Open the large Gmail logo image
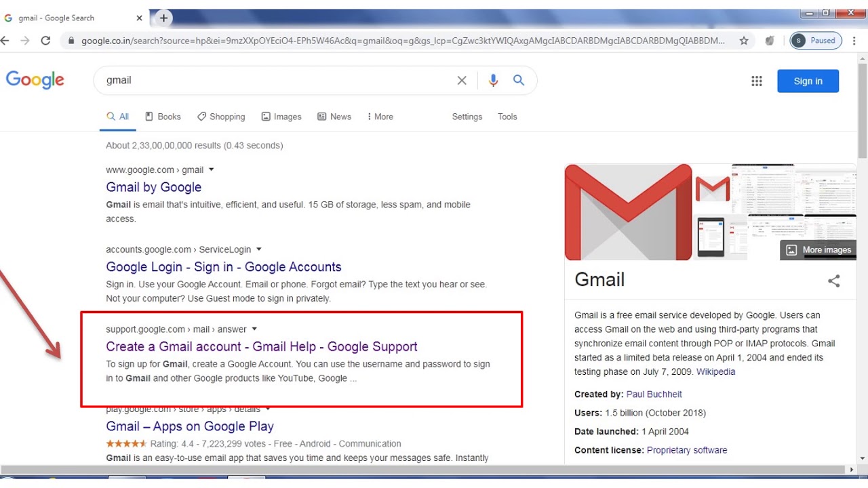The width and height of the screenshot is (868, 488). [x=628, y=212]
